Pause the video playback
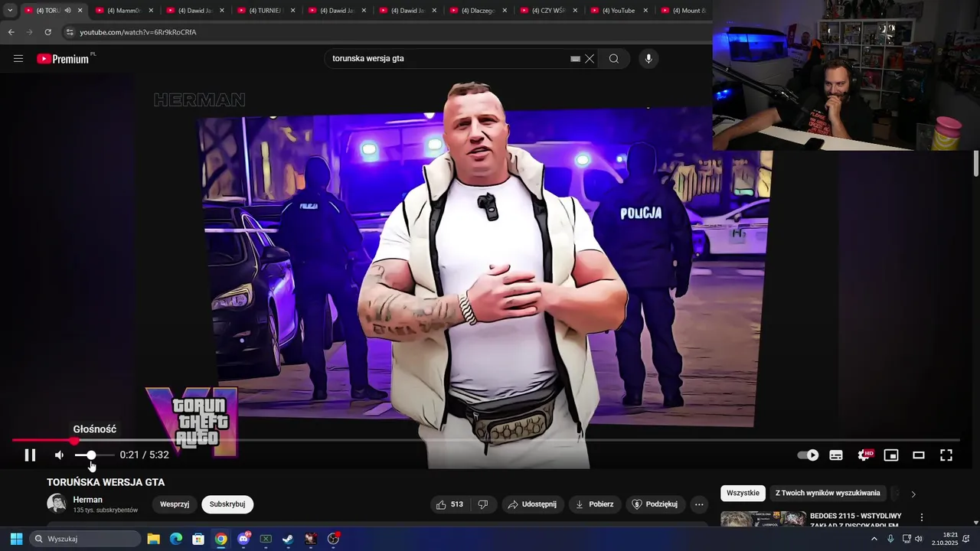 click(x=30, y=455)
